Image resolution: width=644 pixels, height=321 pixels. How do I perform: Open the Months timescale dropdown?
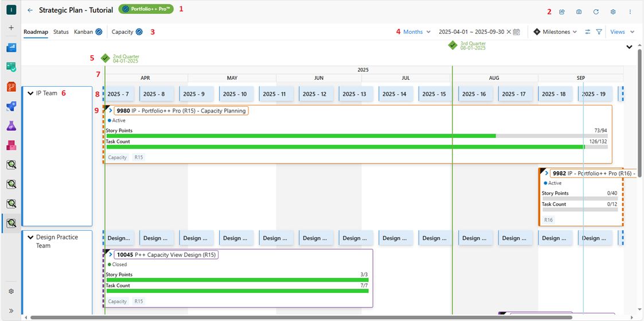point(417,32)
